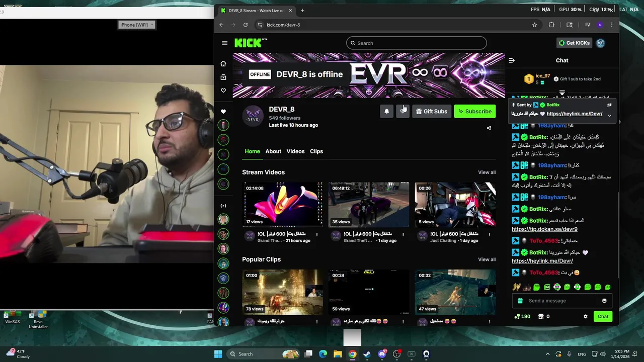Open the 02:14:08 stream video thumbnail
644x362 pixels.
tap(282, 205)
